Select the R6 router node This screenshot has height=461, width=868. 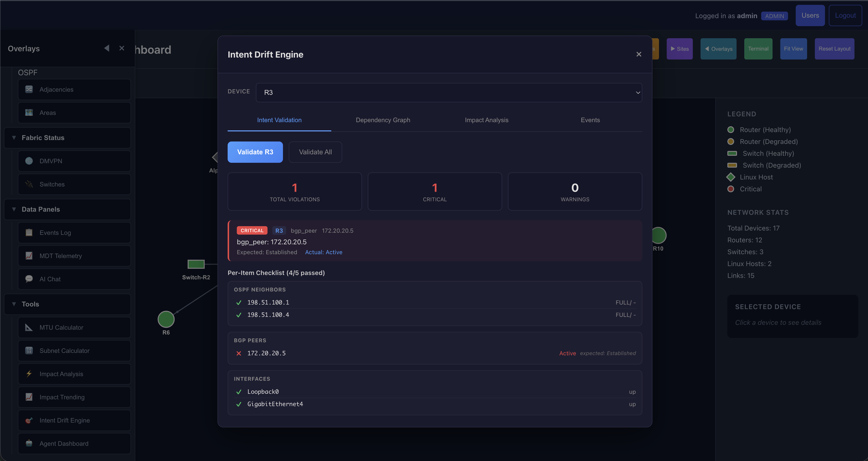tap(166, 319)
